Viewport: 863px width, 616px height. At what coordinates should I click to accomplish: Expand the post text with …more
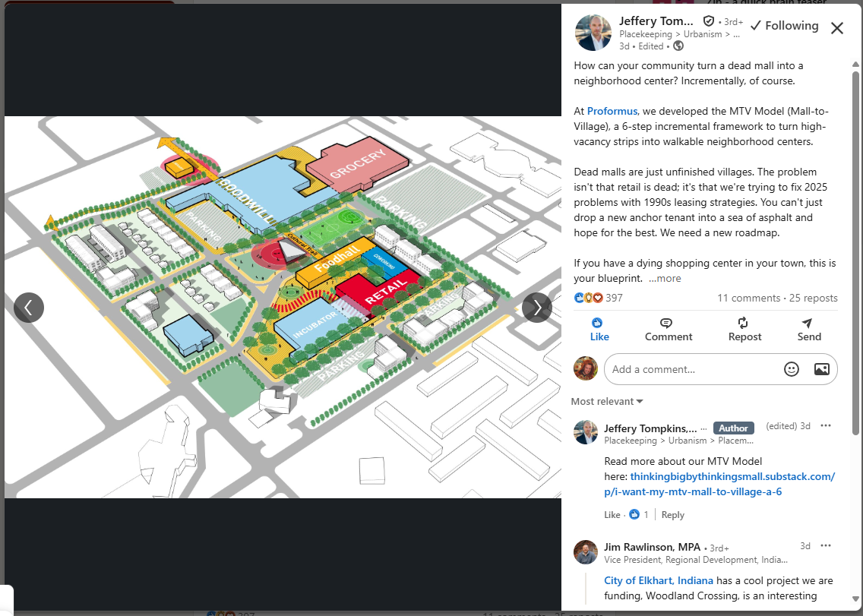click(x=665, y=279)
